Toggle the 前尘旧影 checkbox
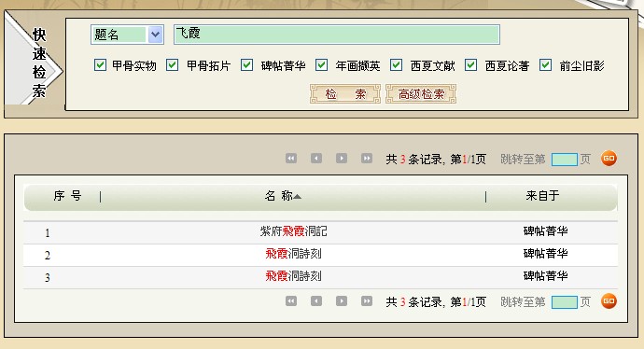The width and height of the screenshot is (644, 349). tap(545, 65)
